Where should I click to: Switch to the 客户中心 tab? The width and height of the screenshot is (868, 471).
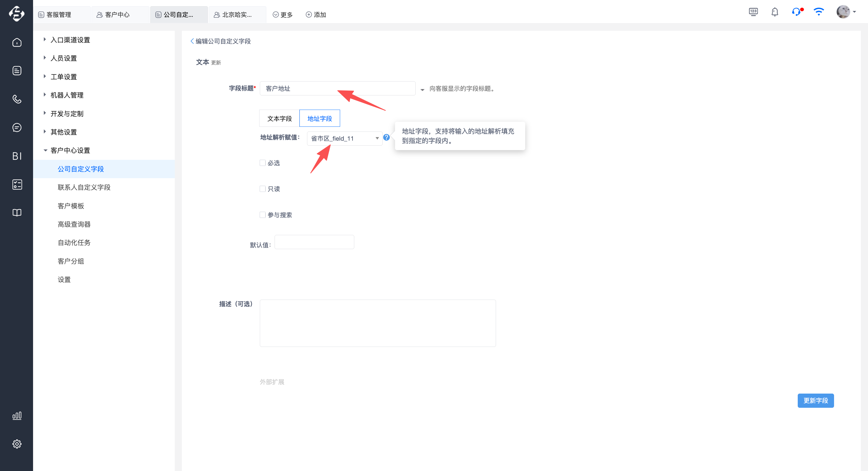tap(117, 14)
